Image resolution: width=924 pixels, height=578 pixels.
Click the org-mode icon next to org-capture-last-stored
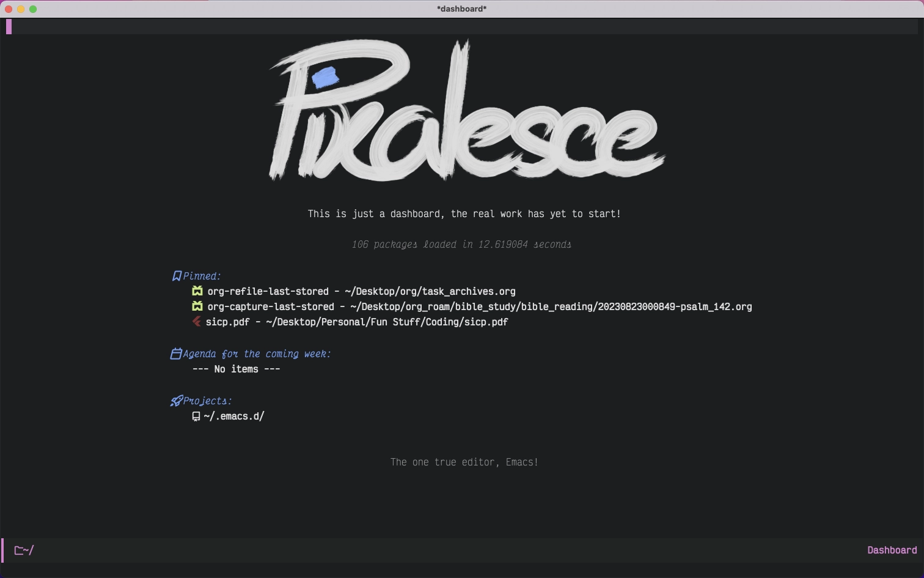pos(197,306)
